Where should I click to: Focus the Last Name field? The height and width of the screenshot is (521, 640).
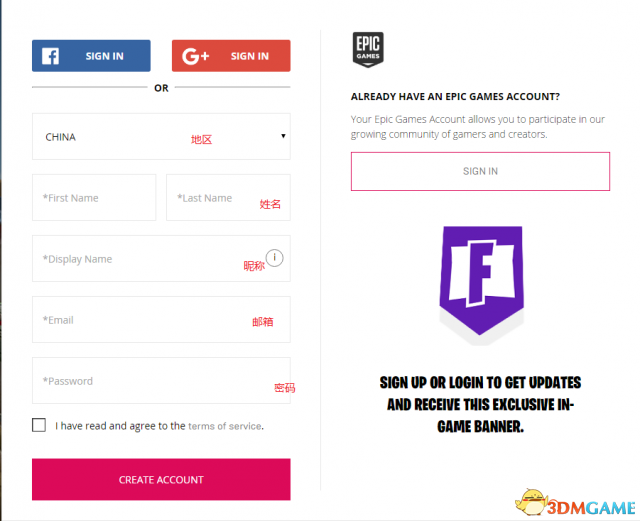click(x=229, y=198)
